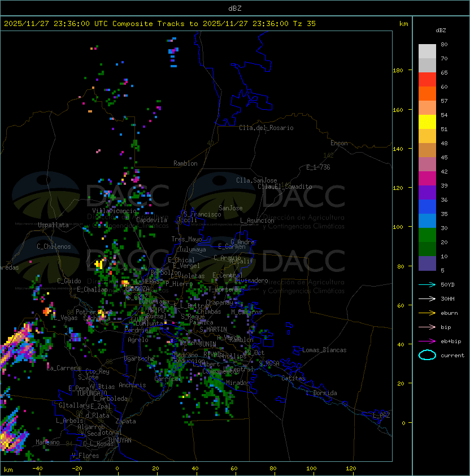Click the L_PAZ label at map edge
Viewport: 470px width, 476px height.
click(x=381, y=416)
